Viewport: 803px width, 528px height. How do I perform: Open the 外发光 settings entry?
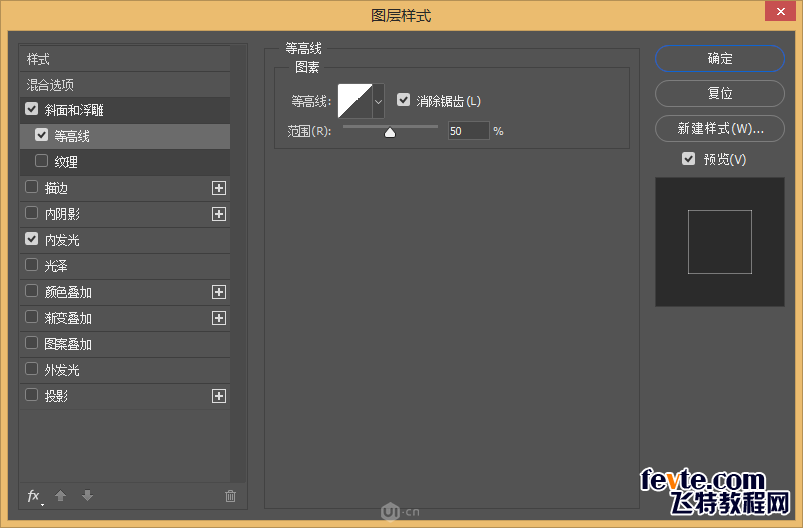[x=62, y=370]
